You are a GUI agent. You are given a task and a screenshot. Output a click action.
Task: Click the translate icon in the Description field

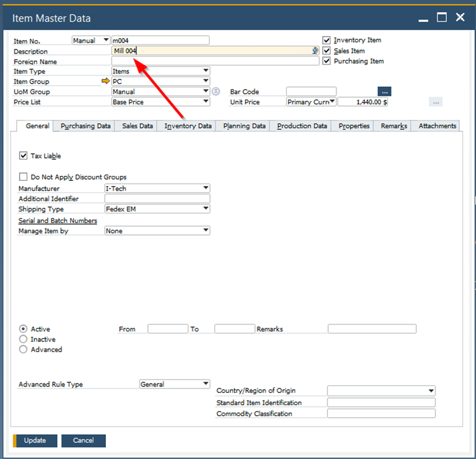pyautogui.click(x=315, y=51)
